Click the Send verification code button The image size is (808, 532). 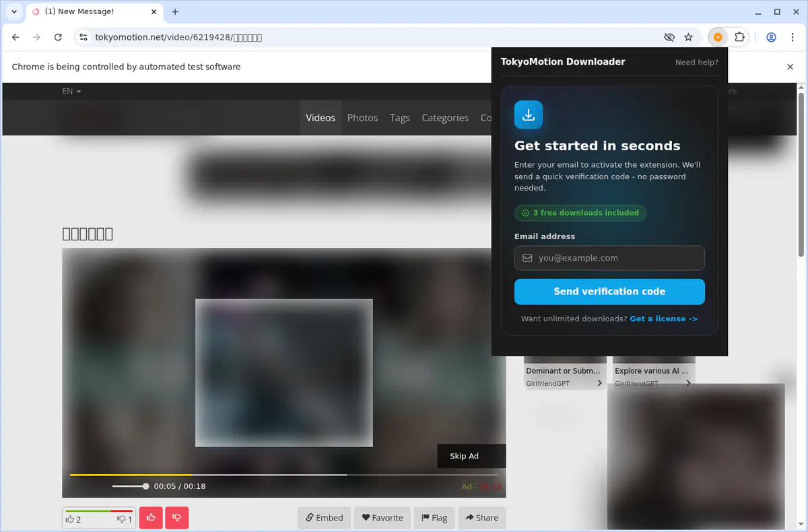609,292
